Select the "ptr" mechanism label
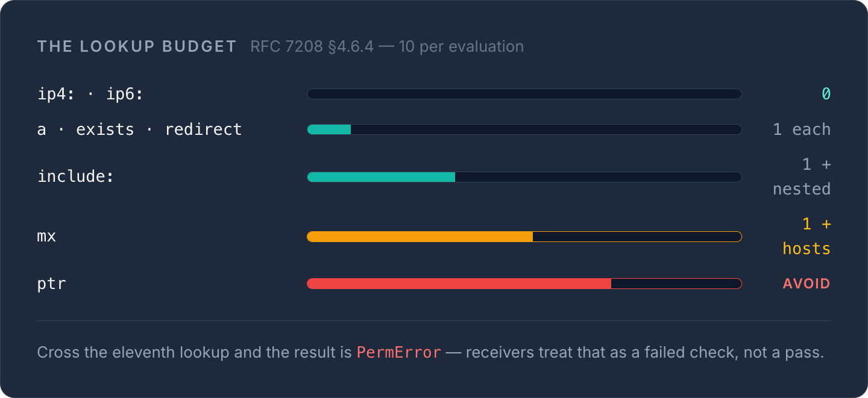 click(52, 284)
